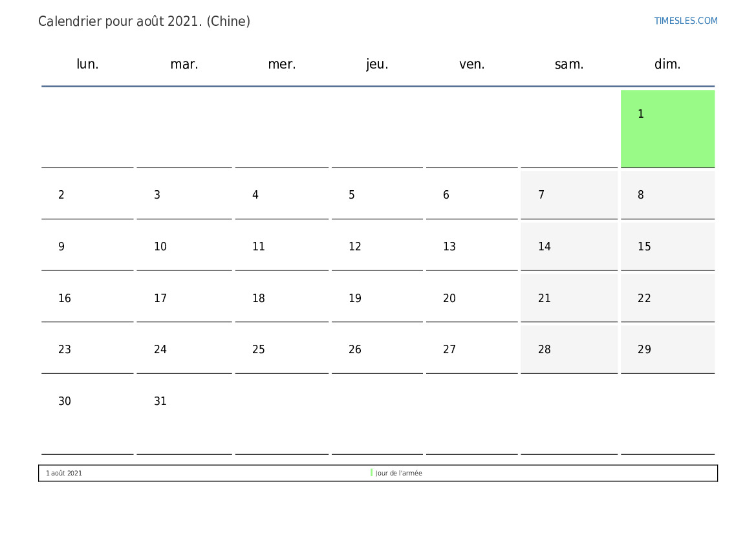This screenshot has height=535, width=756.
Task: Select the 'Jour de l'armée' holiday label
Action: 399,474
